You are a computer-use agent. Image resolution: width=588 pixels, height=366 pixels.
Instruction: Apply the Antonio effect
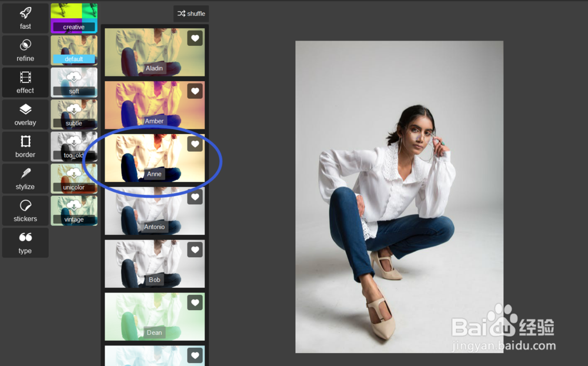[x=155, y=211]
